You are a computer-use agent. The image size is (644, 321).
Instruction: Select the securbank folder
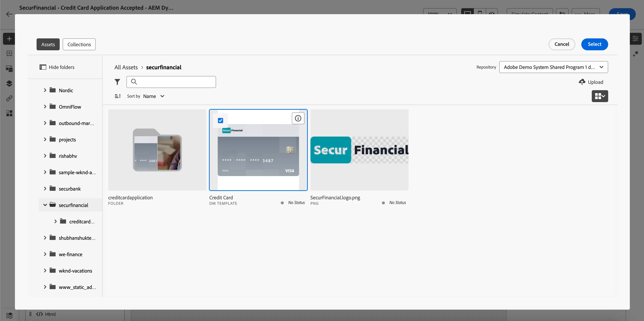coord(70,189)
